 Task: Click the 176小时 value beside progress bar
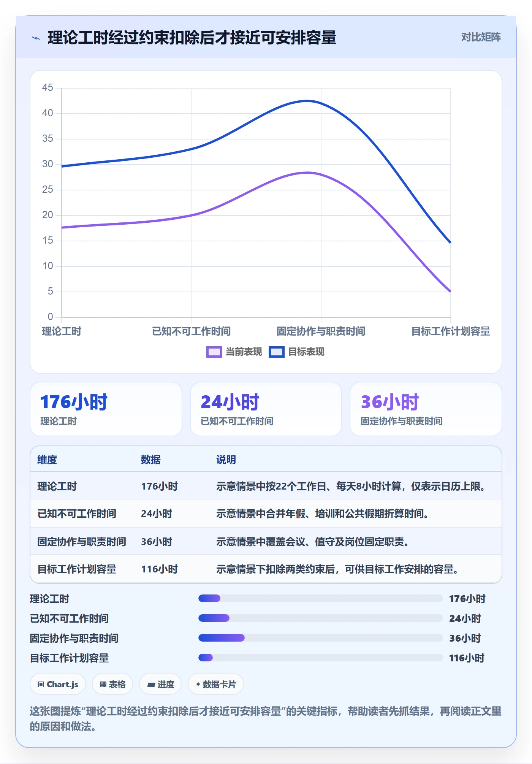(x=467, y=599)
